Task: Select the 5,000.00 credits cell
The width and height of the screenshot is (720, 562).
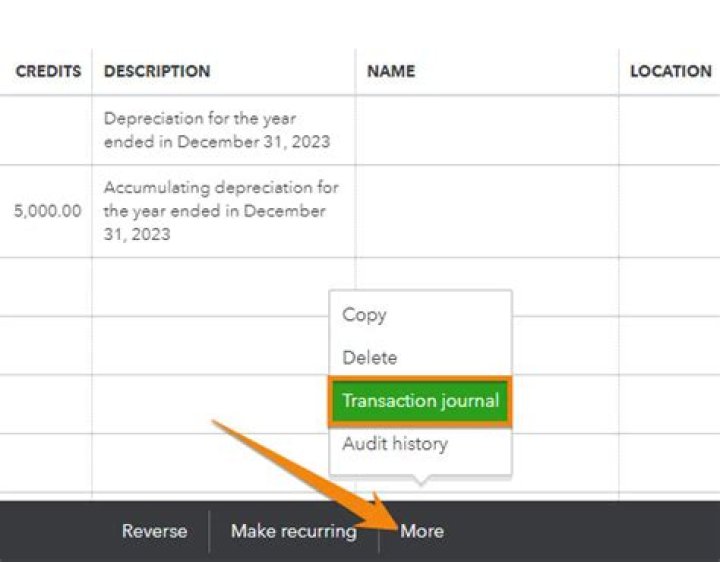Action: click(x=46, y=211)
